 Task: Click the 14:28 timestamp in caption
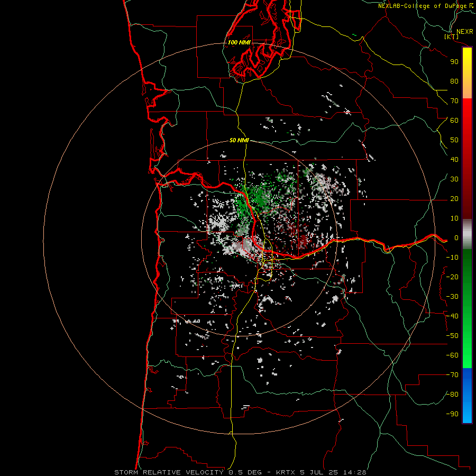click(x=354, y=472)
